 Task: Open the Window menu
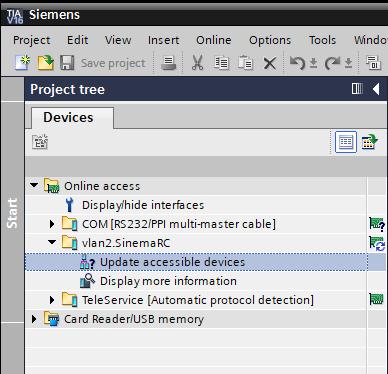click(371, 40)
